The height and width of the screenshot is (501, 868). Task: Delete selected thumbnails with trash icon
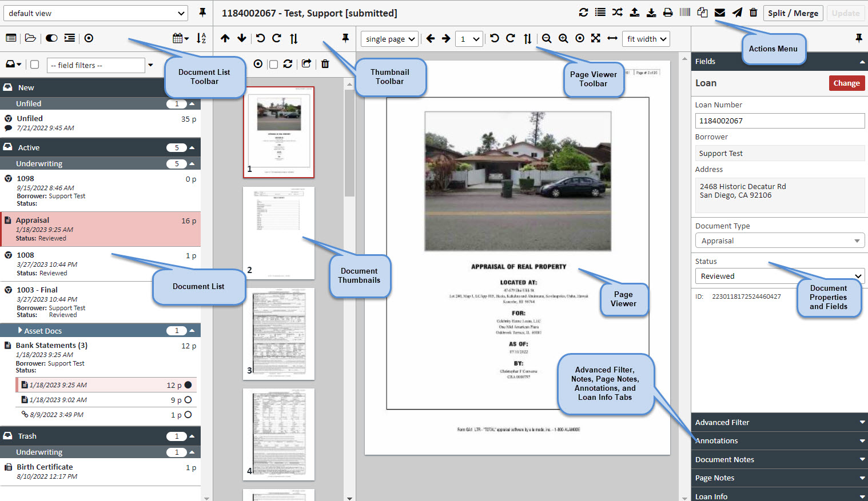(325, 64)
